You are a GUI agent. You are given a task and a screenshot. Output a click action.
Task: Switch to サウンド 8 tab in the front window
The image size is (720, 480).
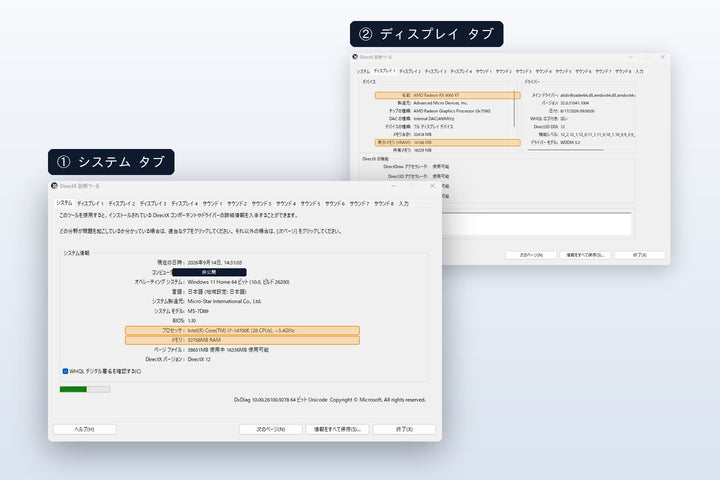(x=384, y=203)
